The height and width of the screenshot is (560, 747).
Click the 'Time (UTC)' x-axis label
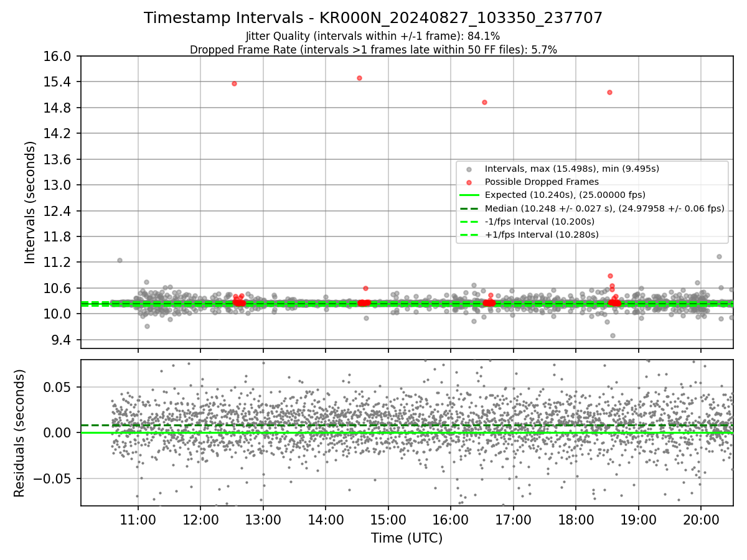(x=406, y=538)
